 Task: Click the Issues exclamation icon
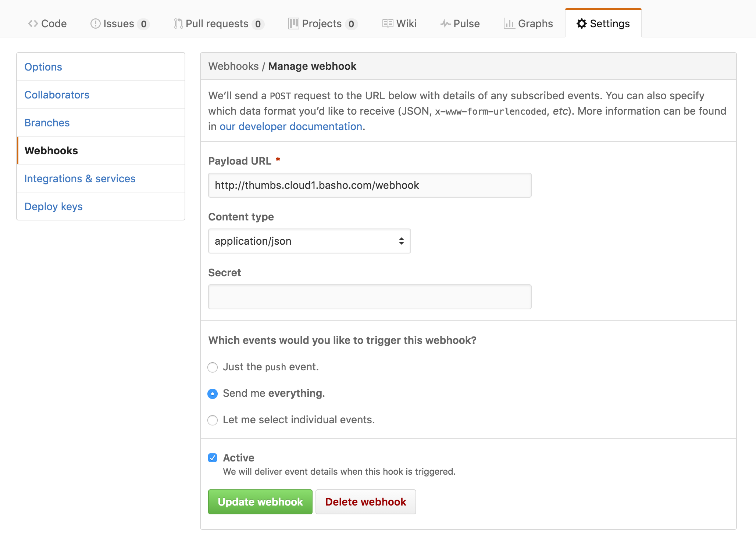95,24
